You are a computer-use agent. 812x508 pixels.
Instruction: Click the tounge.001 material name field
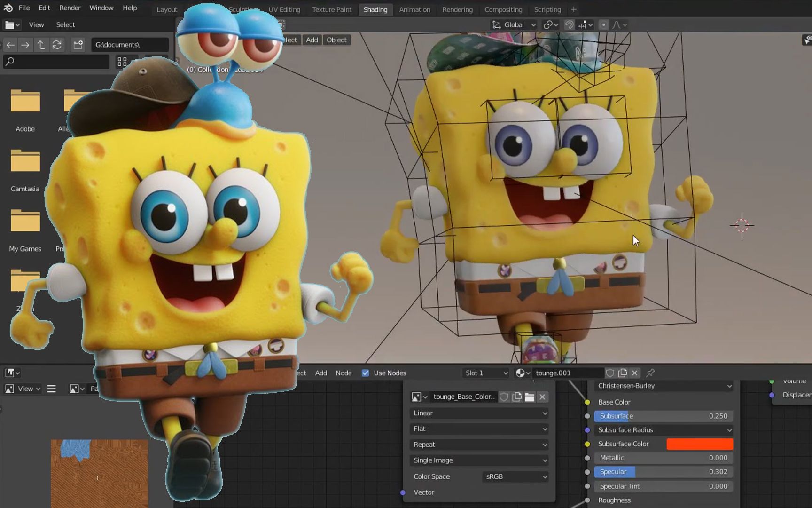(569, 373)
